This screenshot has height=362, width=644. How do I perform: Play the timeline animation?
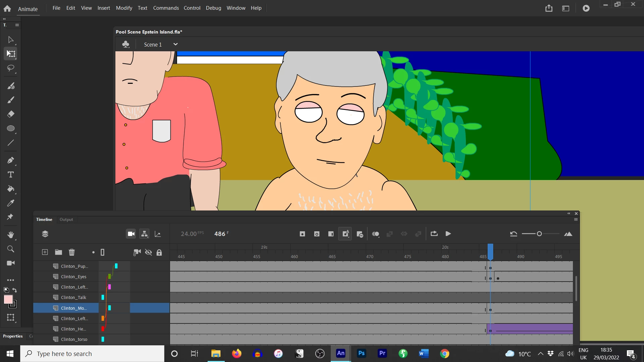[x=448, y=234]
